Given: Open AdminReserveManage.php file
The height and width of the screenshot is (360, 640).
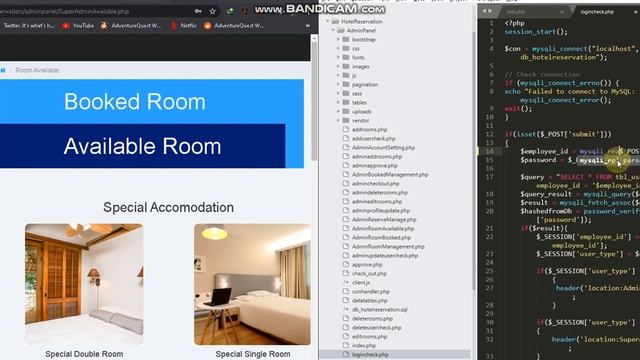Looking at the screenshot, I should point(384,220).
